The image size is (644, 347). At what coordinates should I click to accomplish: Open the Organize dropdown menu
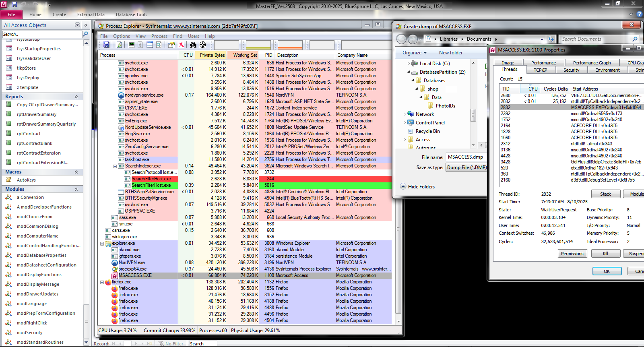tap(415, 53)
